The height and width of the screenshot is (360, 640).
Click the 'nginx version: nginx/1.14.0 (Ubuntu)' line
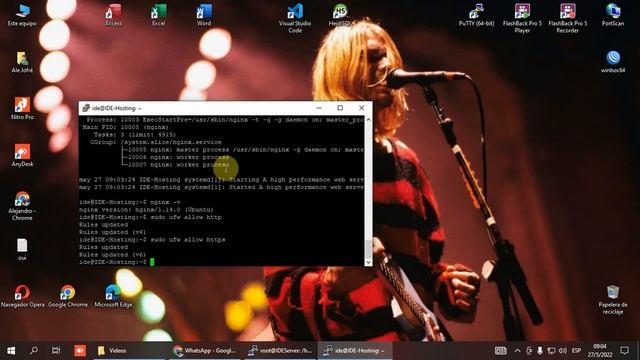point(146,210)
